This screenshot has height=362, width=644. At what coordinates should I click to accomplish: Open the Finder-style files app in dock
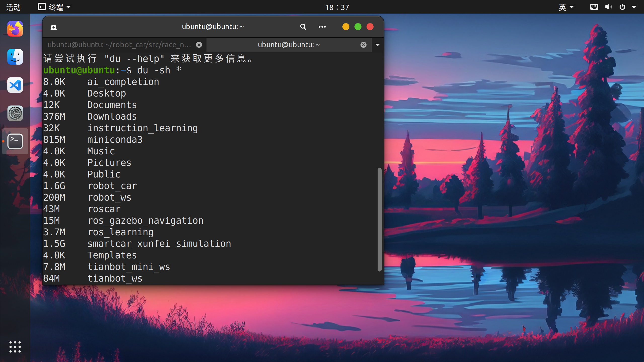(x=15, y=57)
